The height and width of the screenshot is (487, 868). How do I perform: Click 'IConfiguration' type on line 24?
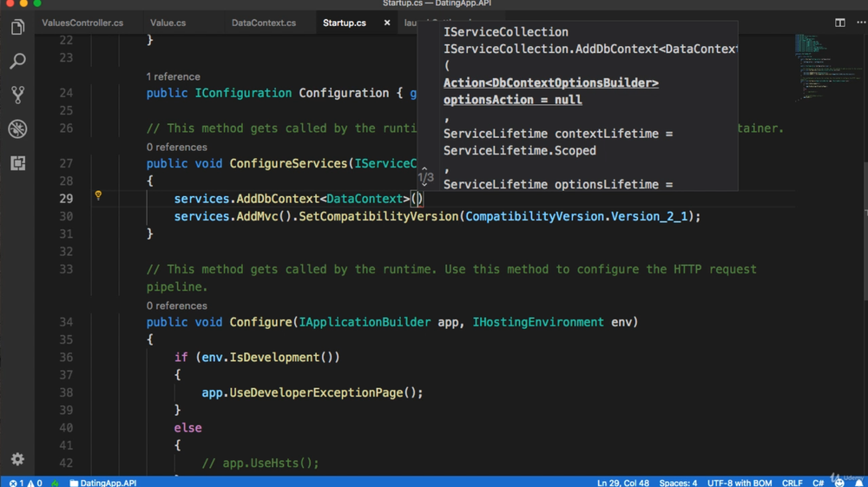(243, 93)
